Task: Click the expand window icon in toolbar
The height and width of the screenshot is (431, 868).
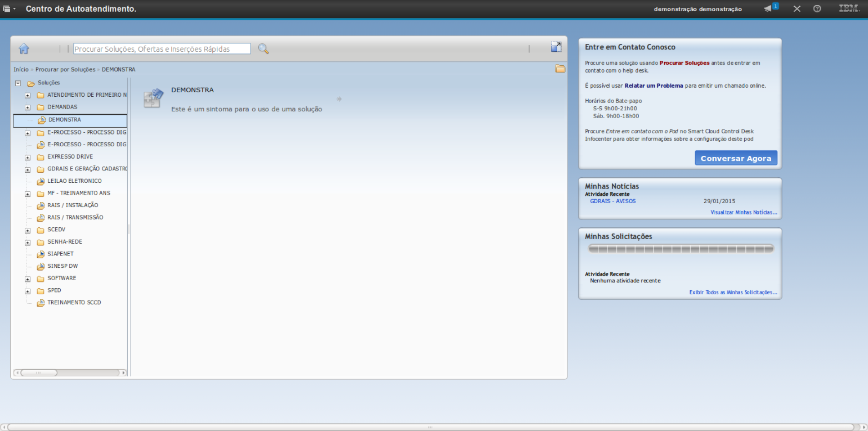Action: pos(556,47)
